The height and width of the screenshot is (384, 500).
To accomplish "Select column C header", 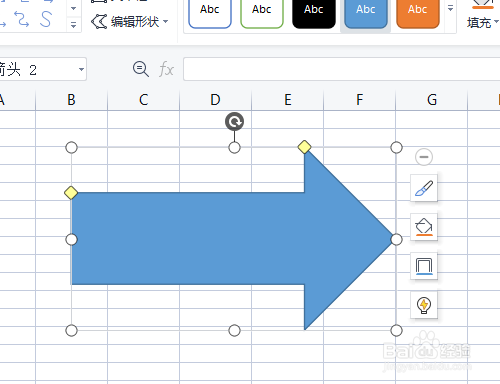I will tap(143, 100).
